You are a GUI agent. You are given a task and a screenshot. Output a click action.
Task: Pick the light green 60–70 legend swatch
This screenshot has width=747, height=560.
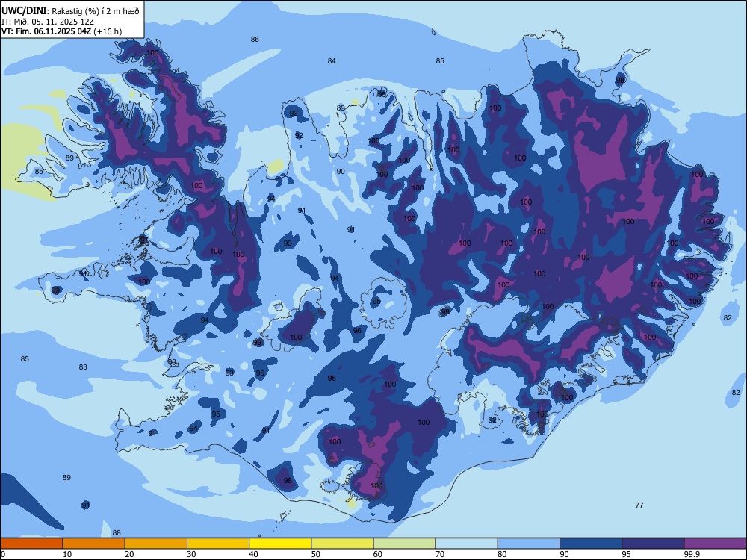[404, 544]
